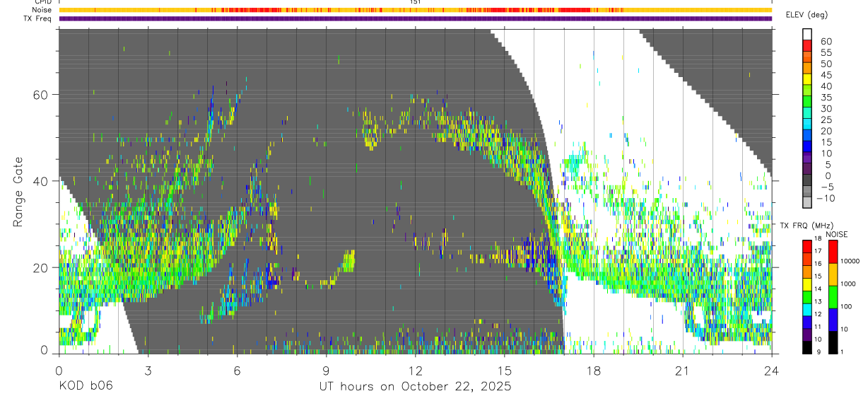
Task: Click x-axis tick label 3
Action: click(148, 370)
